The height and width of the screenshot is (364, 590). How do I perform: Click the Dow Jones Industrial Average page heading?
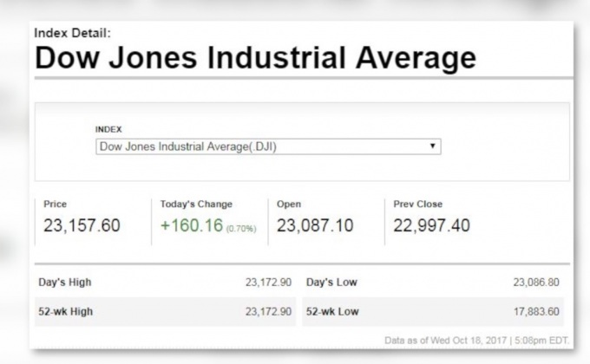[x=256, y=57]
